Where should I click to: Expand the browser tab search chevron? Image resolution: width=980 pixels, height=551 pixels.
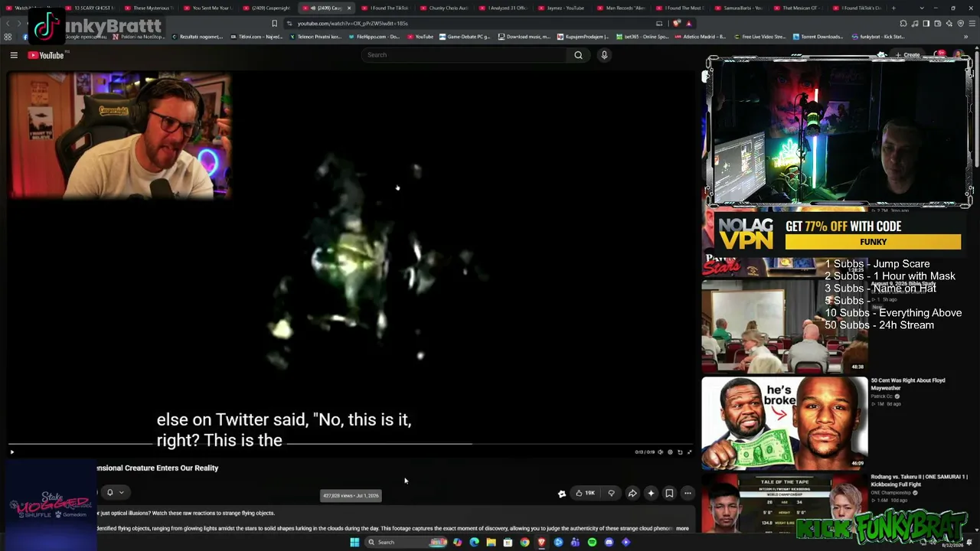coord(923,8)
